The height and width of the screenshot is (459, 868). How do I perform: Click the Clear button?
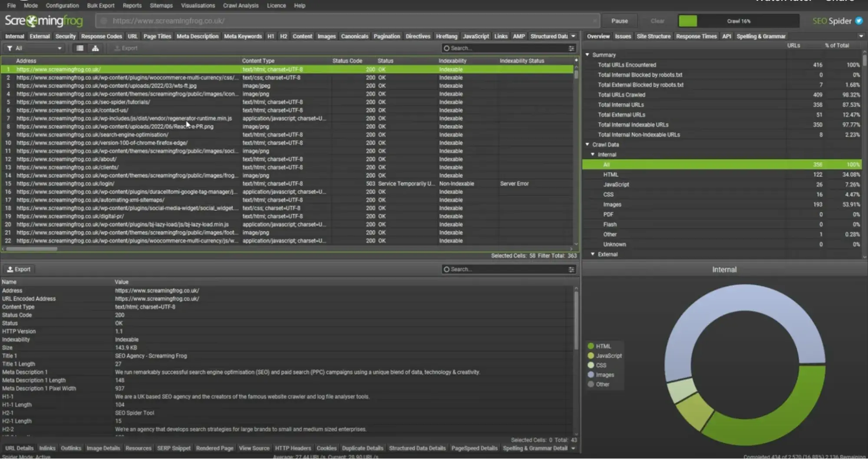click(657, 21)
